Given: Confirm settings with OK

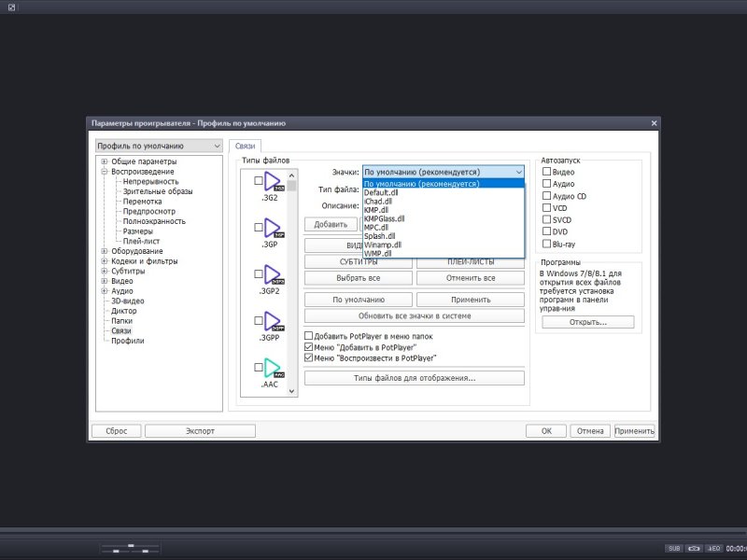Looking at the screenshot, I should [546, 431].
